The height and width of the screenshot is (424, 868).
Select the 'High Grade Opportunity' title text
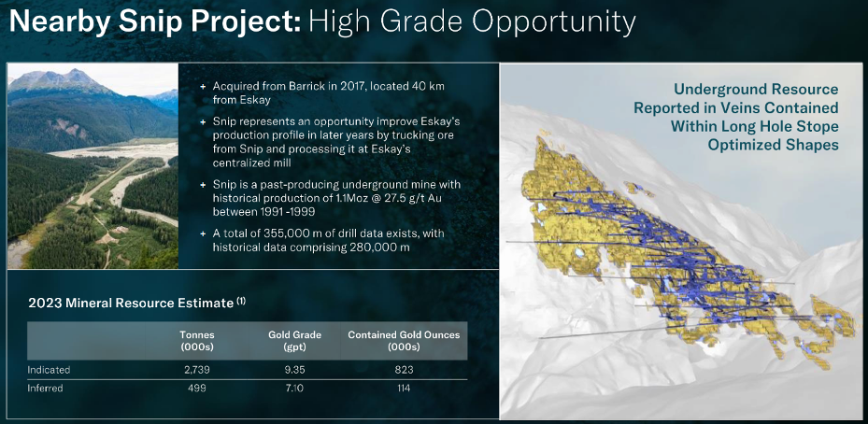coord(472,21)
